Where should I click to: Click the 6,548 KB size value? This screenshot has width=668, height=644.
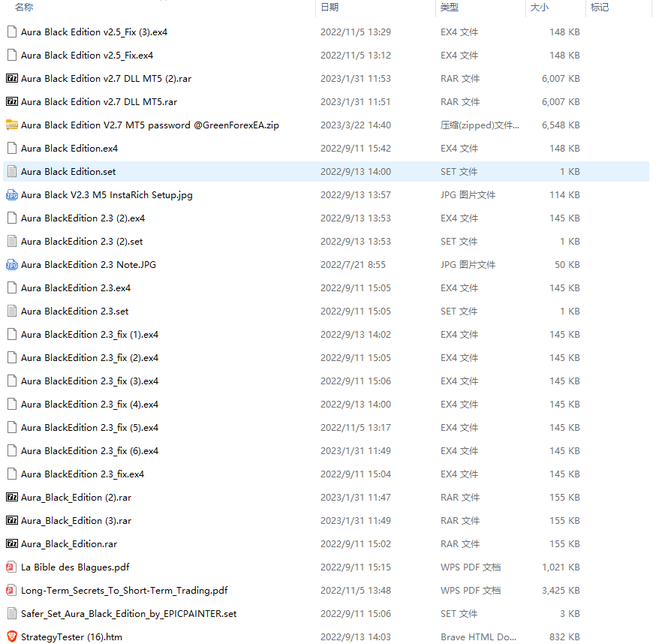click(561, 125)
